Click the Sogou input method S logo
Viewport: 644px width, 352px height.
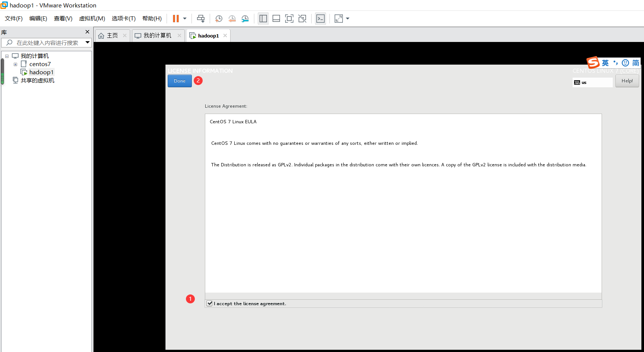click(x=593, y=62)
